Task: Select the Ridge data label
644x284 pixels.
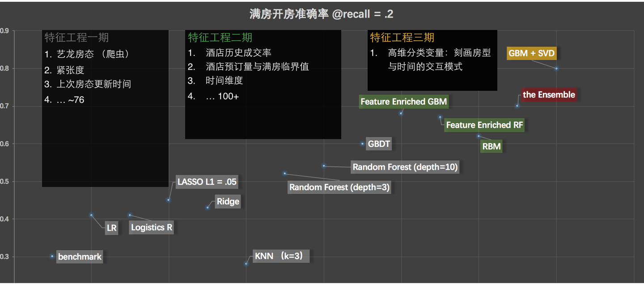Action: point(228,202)
